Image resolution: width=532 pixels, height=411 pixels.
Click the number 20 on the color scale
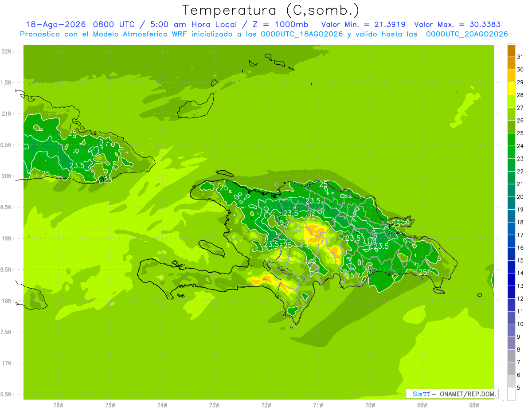520,197
